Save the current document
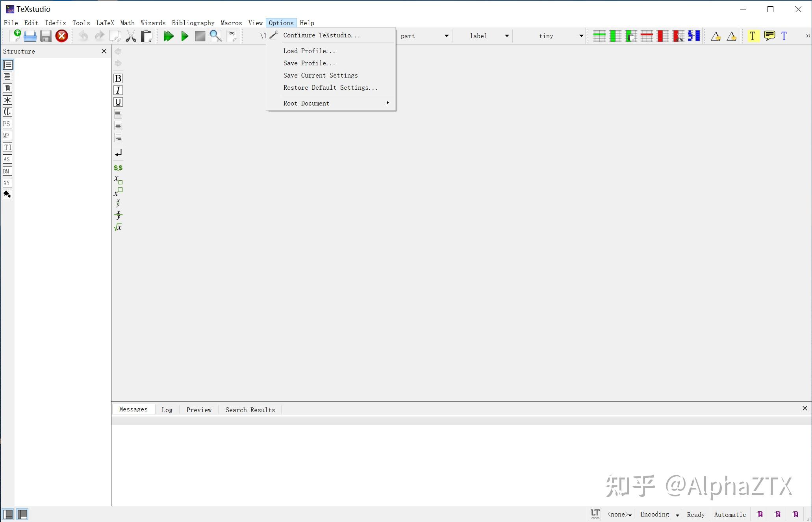The image size is (812, 522). (46, 36)
